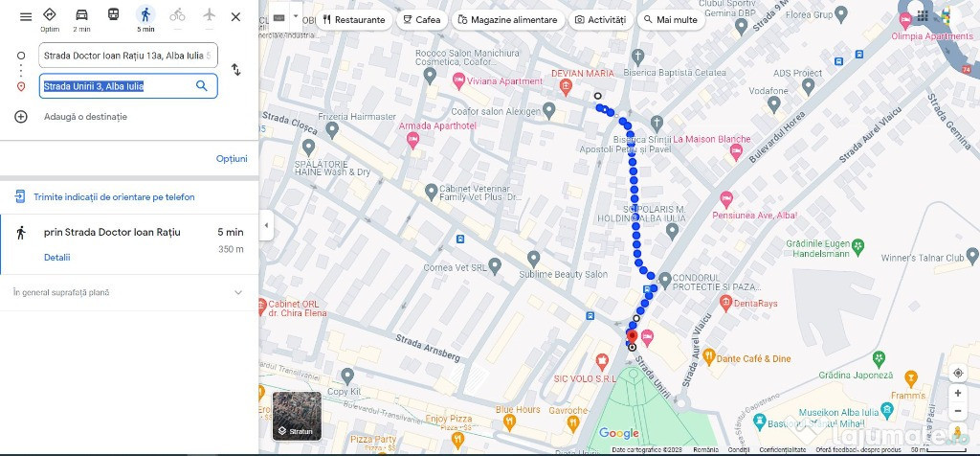Add a destination with the plus icon

click(21, 116)
